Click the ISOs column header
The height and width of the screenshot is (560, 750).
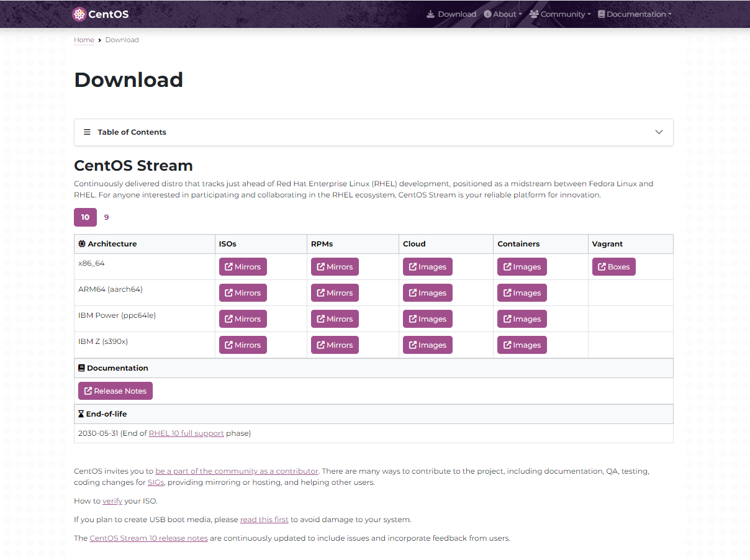pyautogui.click(x=261, y=244)
